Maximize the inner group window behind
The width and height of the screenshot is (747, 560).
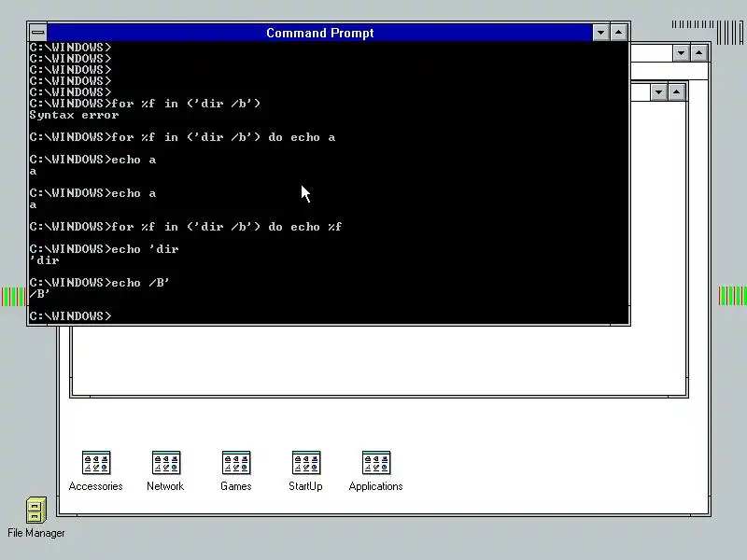tap(676, 91)
